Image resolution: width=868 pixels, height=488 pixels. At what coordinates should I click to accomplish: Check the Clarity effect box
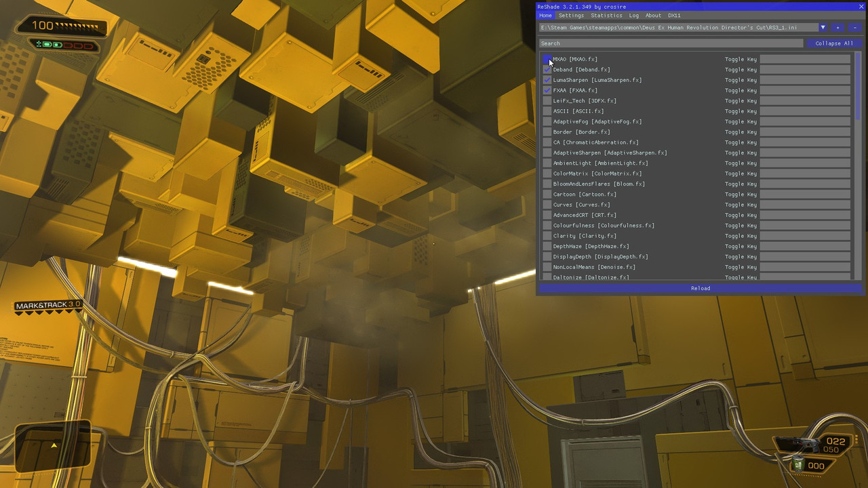547,236
